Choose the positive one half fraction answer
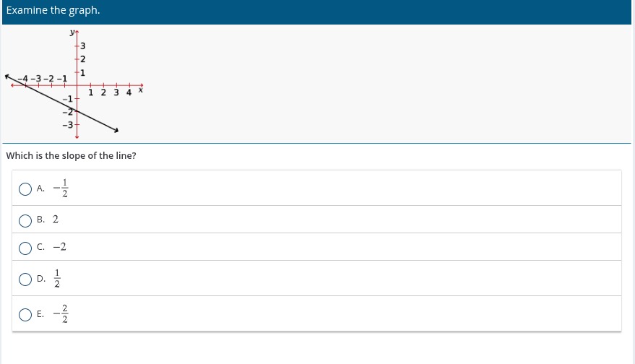 [56, 279]
